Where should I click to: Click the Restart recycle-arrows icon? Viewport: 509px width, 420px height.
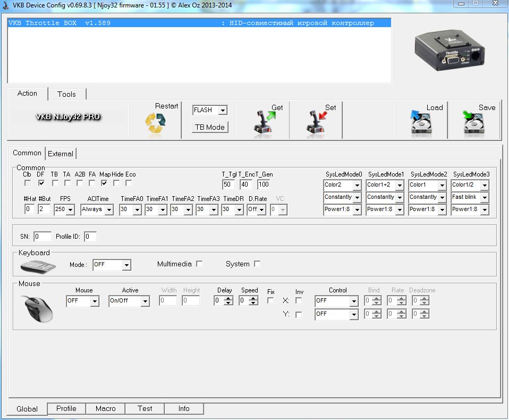155,124
